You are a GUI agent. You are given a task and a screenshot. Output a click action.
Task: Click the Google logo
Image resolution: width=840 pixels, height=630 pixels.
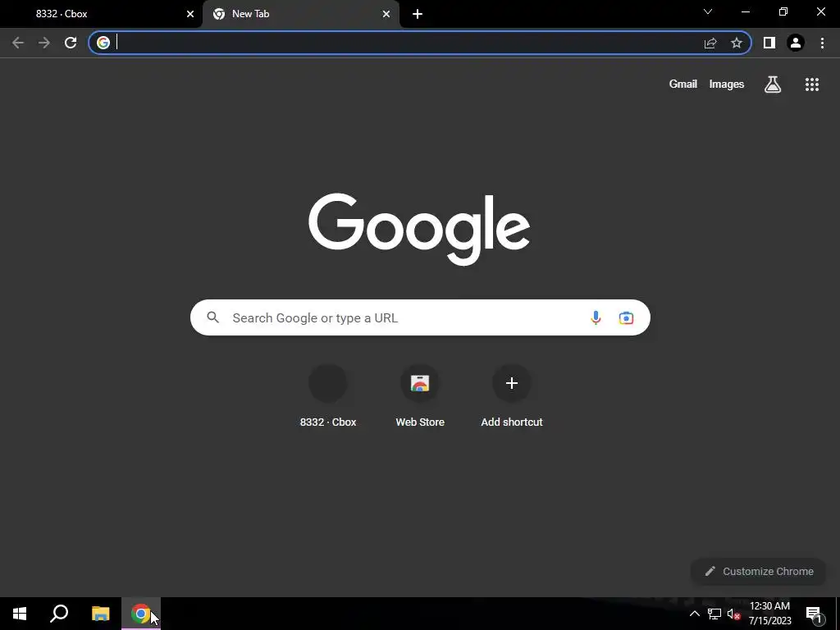[419, 230]
